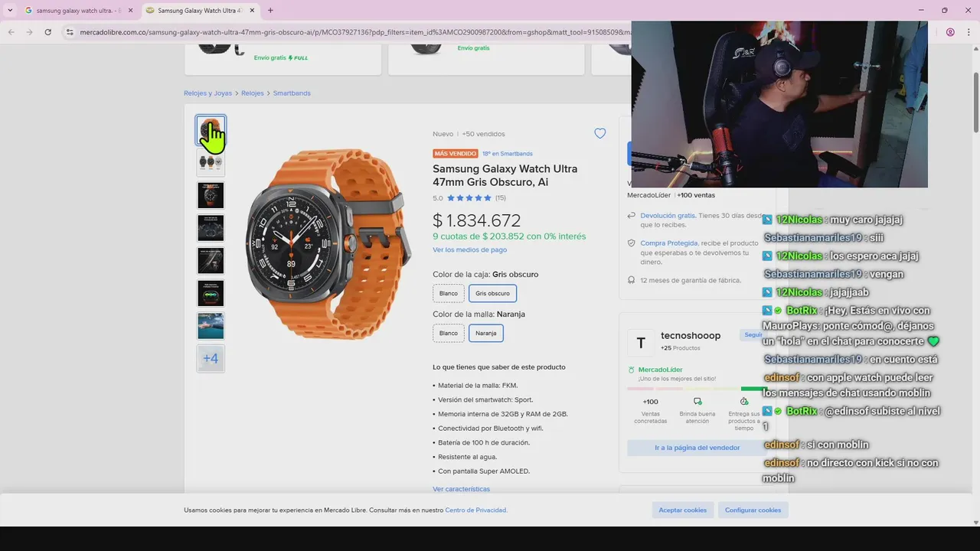Image resolution: width=980 pixels, height=551 pixels.
Task: Follow seller with the Seguir button
Action: [751, 334]
